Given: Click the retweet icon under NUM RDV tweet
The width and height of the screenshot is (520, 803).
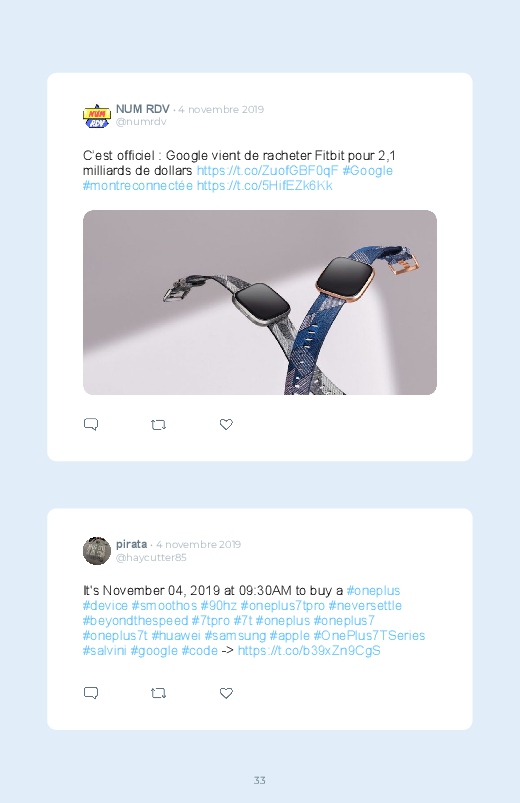Looking at the screenshot, I should point(158,425).
